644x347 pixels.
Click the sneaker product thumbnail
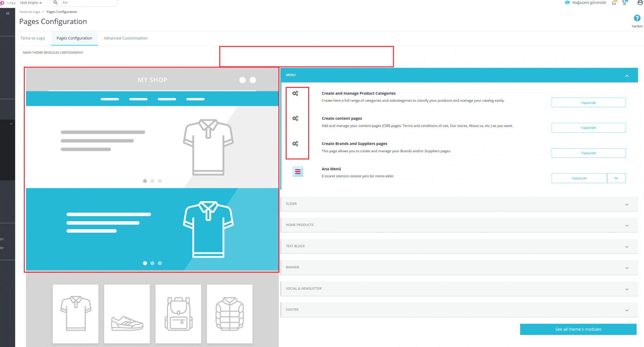[x=127, y=314]
